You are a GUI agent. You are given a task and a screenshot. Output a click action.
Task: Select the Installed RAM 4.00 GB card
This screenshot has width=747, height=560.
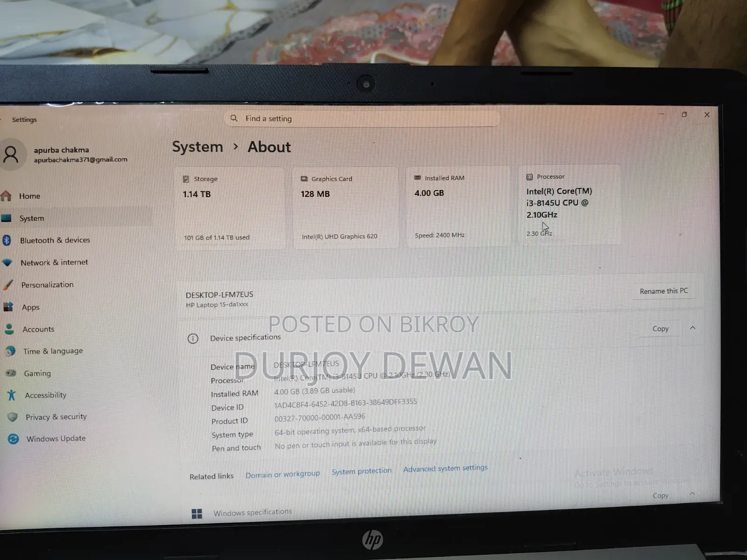(x=458, y=206)
